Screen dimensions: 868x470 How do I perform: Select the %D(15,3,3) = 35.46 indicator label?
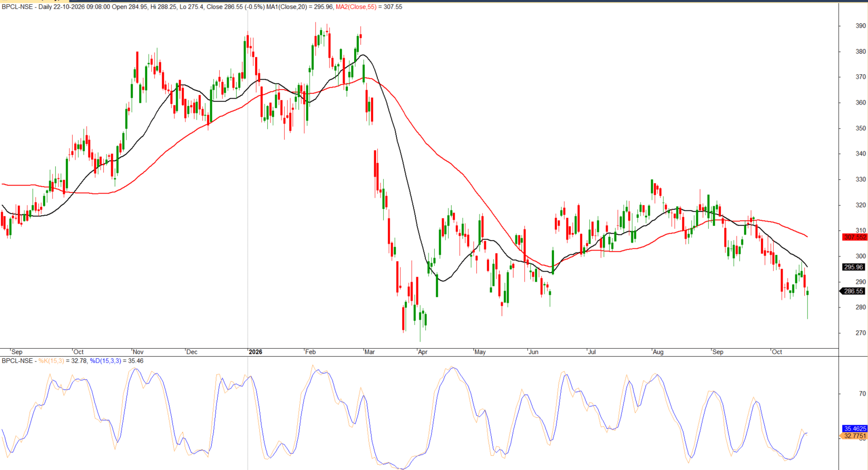(116, 361)
